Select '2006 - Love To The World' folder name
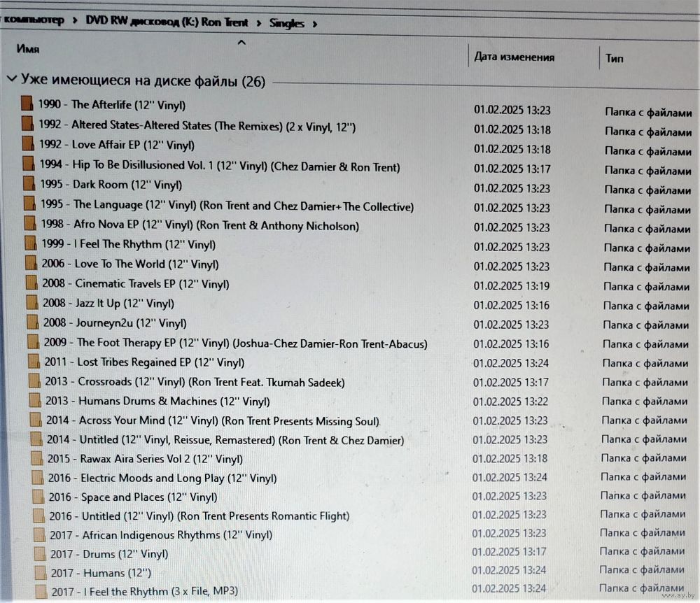700x603 pixels. click(130, 264)
